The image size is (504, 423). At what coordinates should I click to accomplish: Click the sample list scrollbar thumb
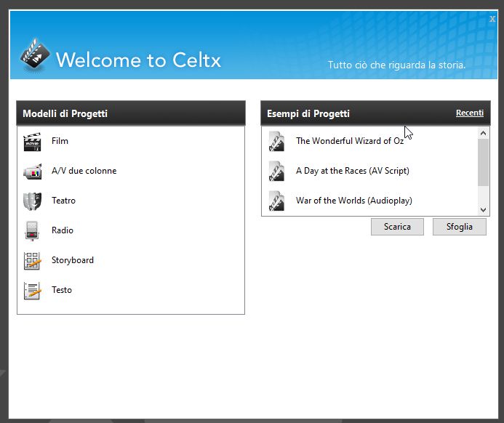tap(483, 162)
